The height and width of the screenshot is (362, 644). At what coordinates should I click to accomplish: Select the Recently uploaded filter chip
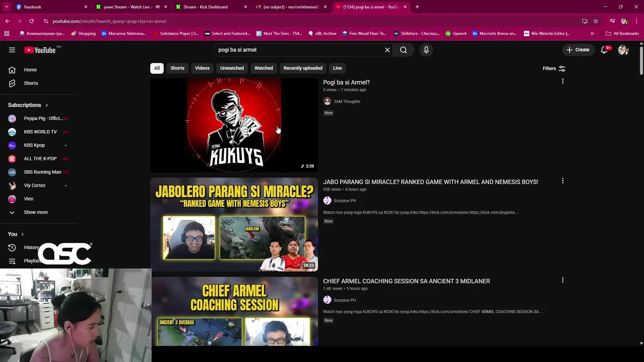point(303,68)
